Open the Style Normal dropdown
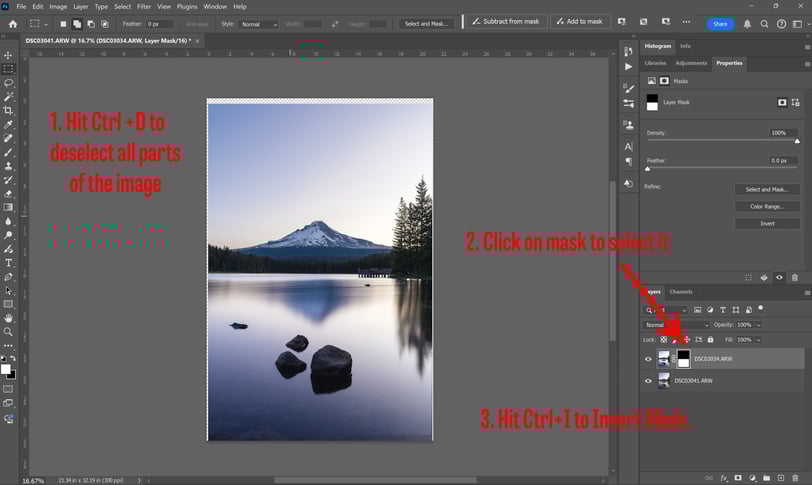Image resolution: width=812 pixels, height=485 pixels. 258,24
